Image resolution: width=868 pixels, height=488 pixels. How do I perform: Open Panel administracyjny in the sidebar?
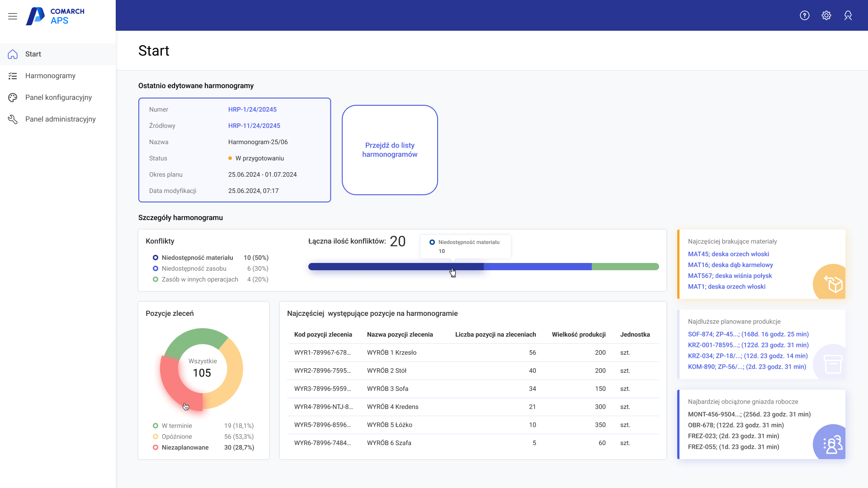(x=60, y=119)
